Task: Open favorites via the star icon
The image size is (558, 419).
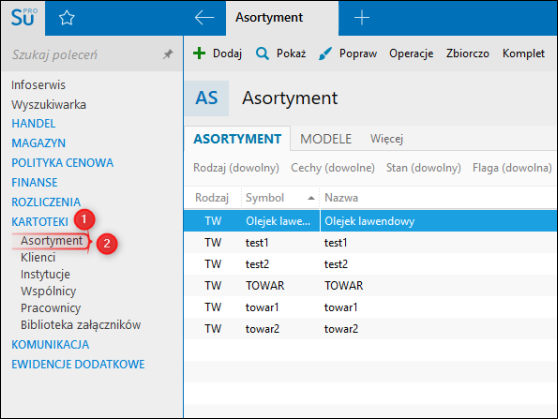Action: pyautogui.click(x=67, y=18)
